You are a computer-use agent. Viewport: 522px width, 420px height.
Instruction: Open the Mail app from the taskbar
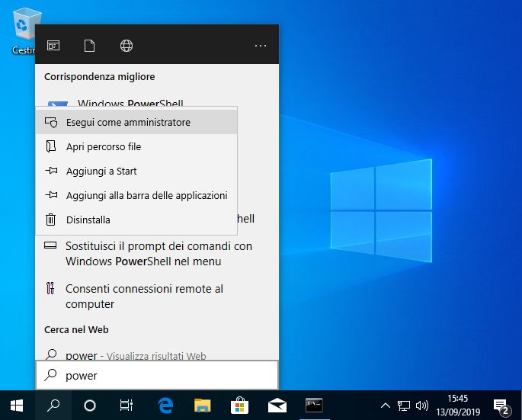point(277,406)
